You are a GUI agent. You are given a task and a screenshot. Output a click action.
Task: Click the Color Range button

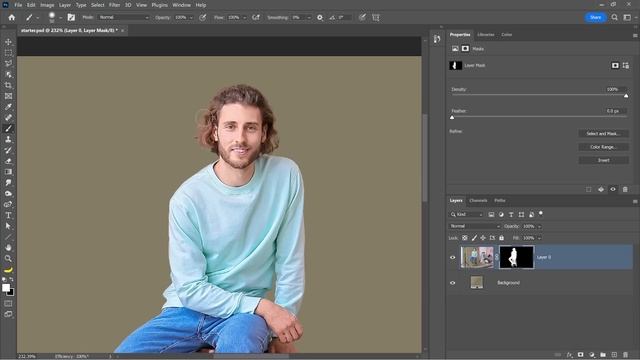[603, 147]
